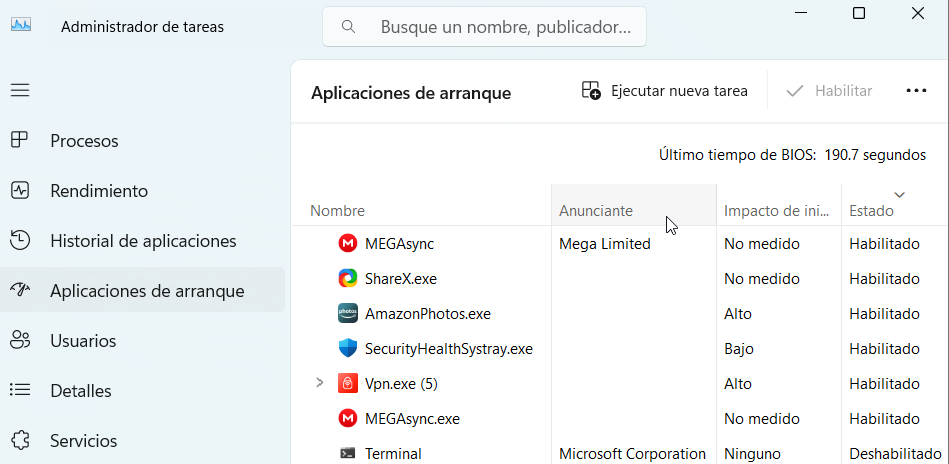Viewport: 949px width, 464px height.
Task: Click the SecurityHealthSystray shield icon
Action: [348, 348]
